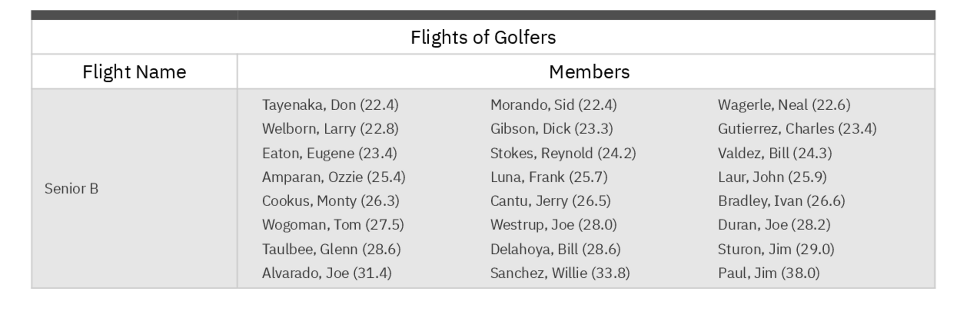Click Duran, Joe (28.2) entry
This screenshot has width=980, height=321.
[x=774, y=225]
